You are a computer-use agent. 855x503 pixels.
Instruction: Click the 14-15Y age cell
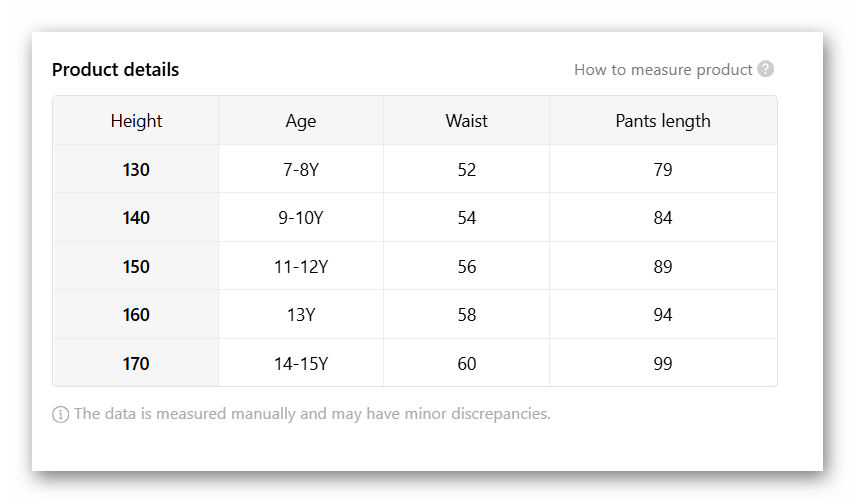pyautogui.click(x=300, y=364)
